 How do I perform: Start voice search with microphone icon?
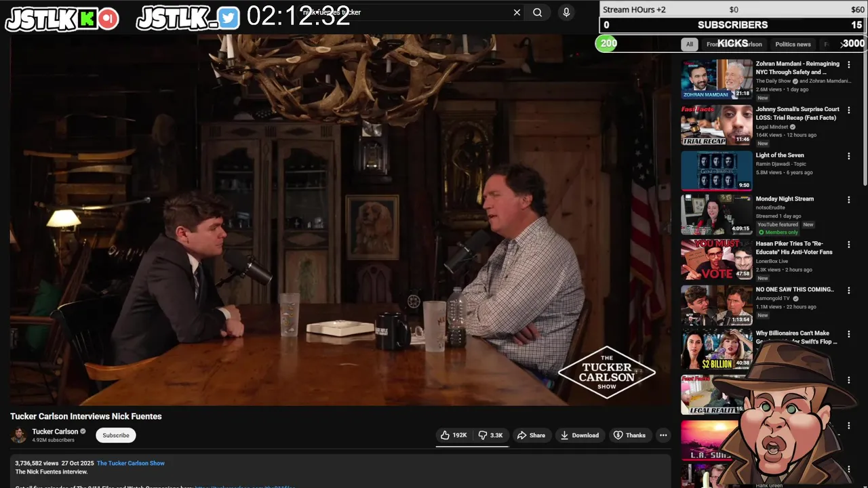(x=566, y=12)
